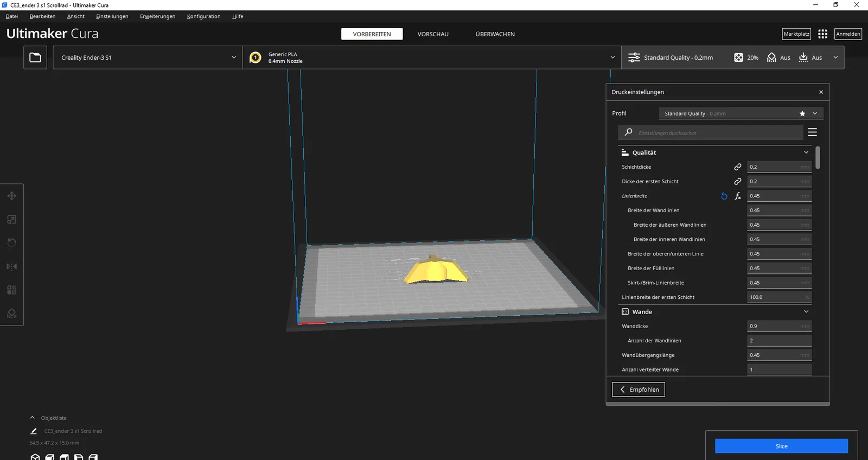
Task: Click the support icon in settings bar
Action: [x=771, y=58]
